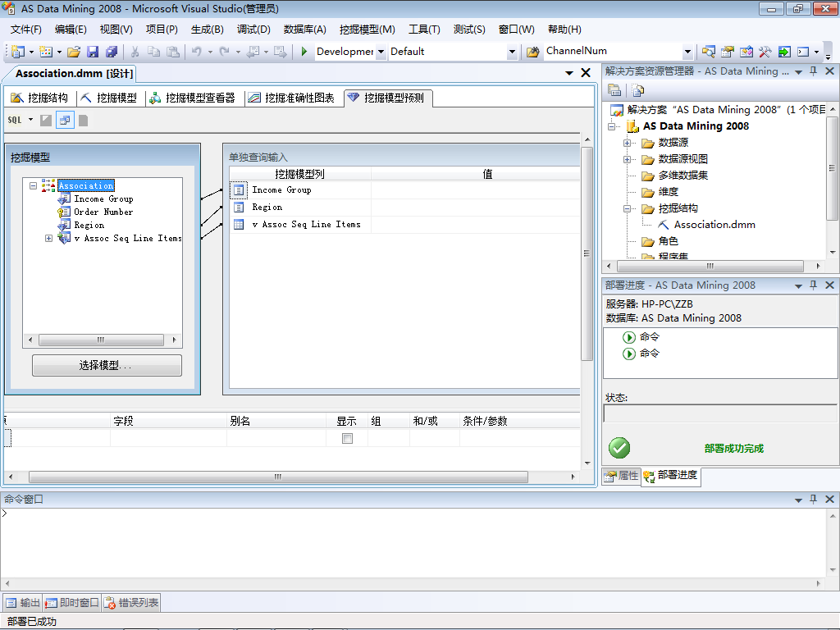Click save query result icon
The height and width of the screenshot is (630, 840).
click(x=83, y=121)
